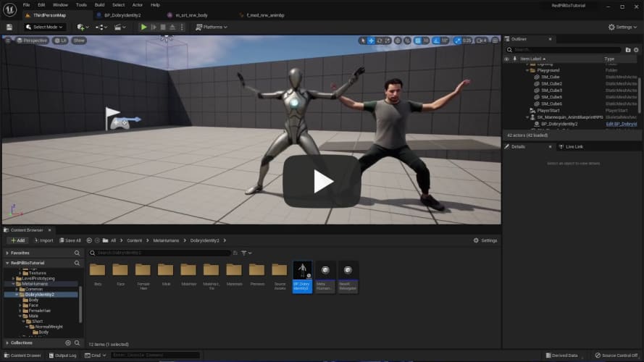644x362 pixels.
Task: Click the save level icon in toolbar
Action: (9, 27)
